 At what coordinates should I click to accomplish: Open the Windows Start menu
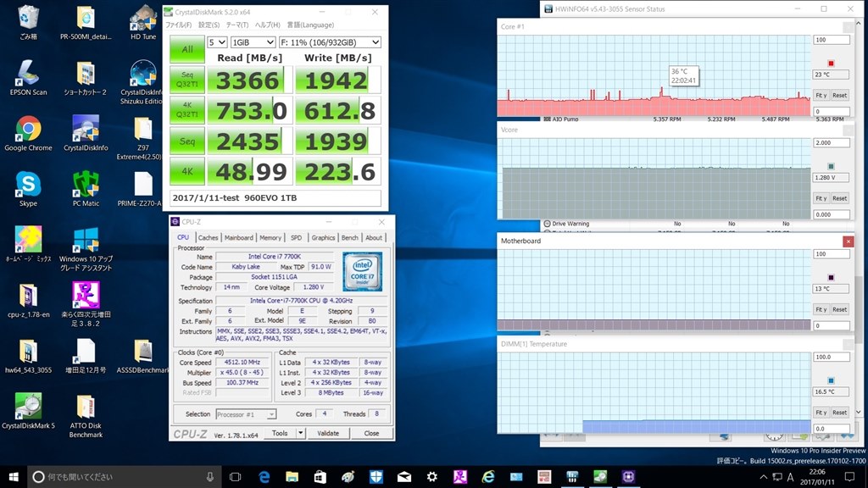[14, 476]
